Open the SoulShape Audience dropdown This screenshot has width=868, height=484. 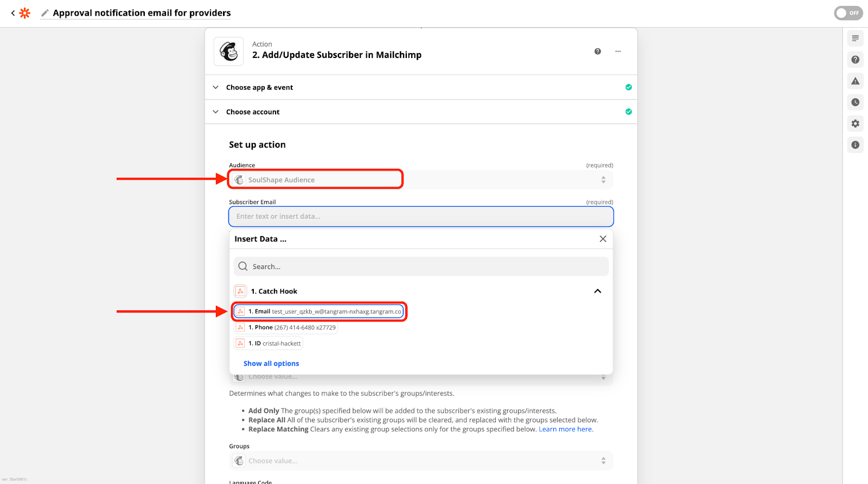pos(421,180)
